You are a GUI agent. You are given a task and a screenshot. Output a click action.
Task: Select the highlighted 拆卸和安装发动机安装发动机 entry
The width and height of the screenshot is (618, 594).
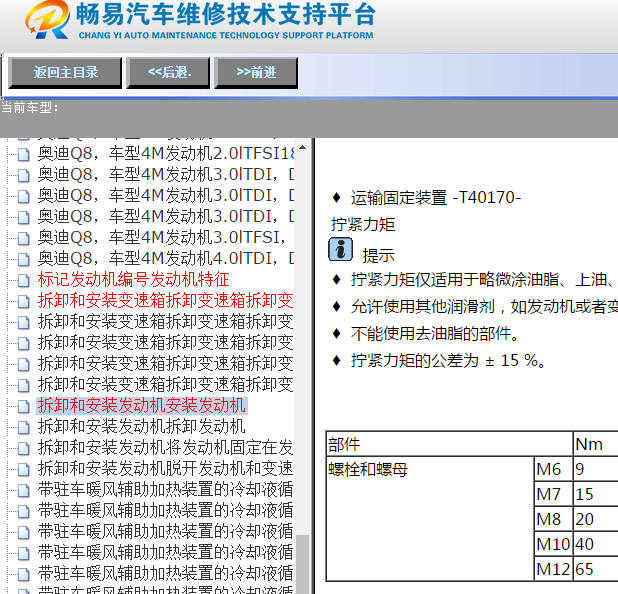(142, 406)
